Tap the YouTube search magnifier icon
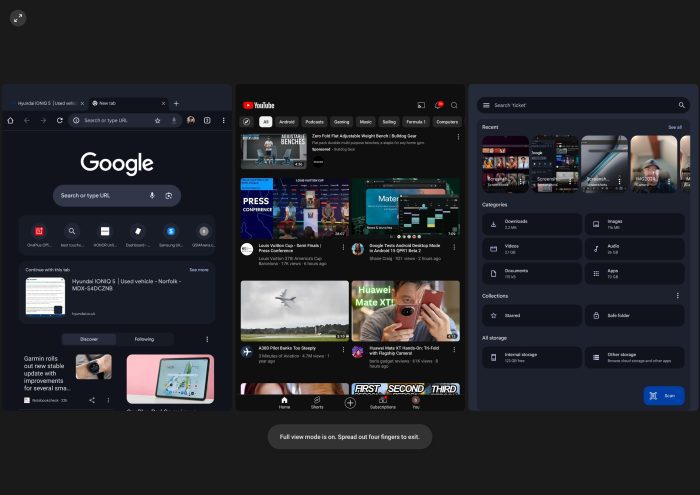 454,105
